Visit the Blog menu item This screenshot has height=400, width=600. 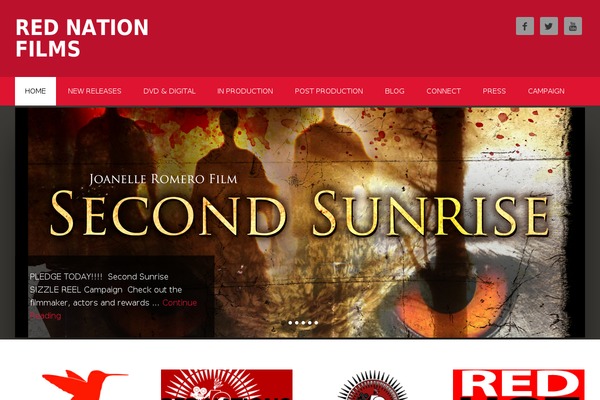click(395, 91)
